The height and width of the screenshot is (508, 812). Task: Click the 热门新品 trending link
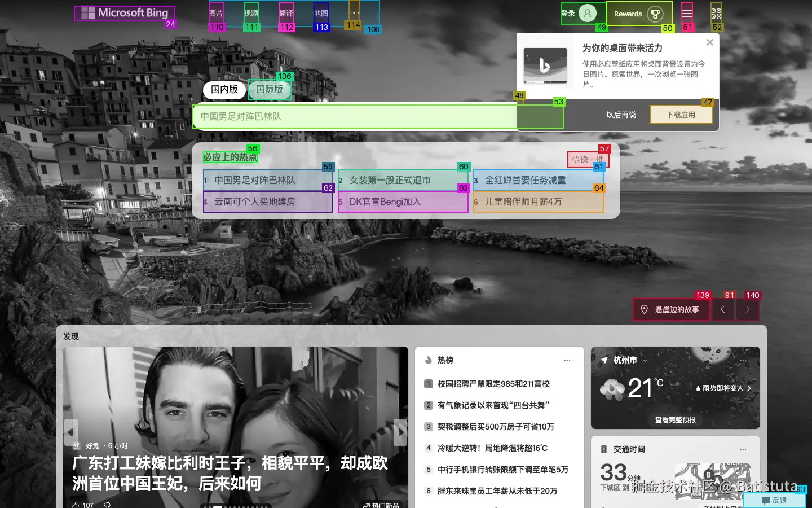pyautogui.click(x=381, y=505)
